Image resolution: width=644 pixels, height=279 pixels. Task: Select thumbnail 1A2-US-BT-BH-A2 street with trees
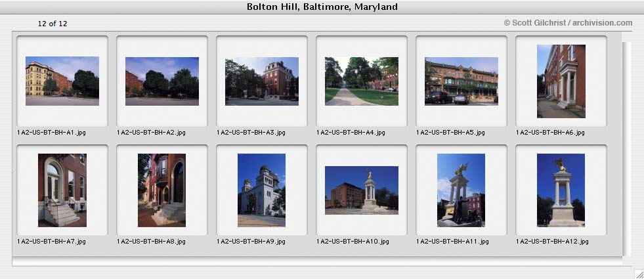(162, 81)
